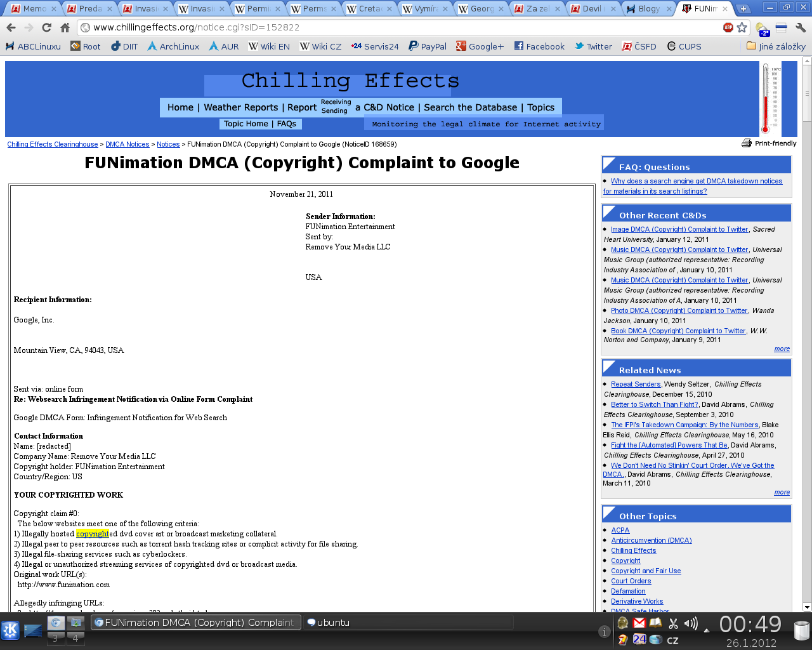Open the KDE application launcher
The image size is (812, 650).
tap(10, 630)
